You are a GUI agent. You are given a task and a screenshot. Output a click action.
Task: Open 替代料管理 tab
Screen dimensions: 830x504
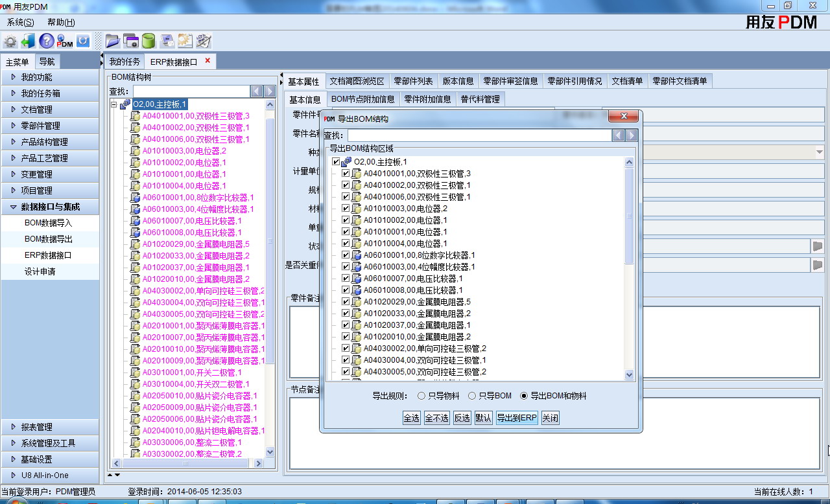point(480,99)
